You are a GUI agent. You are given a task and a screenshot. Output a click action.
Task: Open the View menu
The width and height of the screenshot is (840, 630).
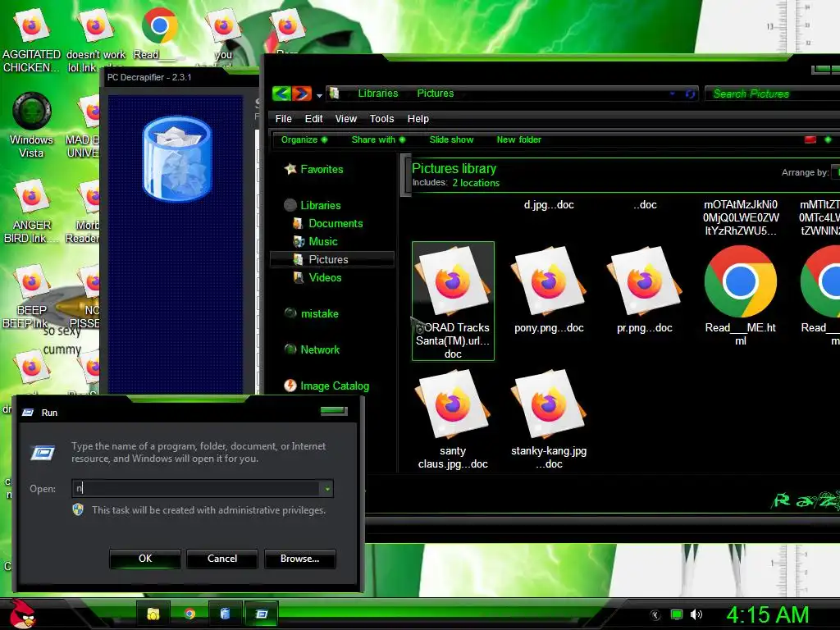345,119
